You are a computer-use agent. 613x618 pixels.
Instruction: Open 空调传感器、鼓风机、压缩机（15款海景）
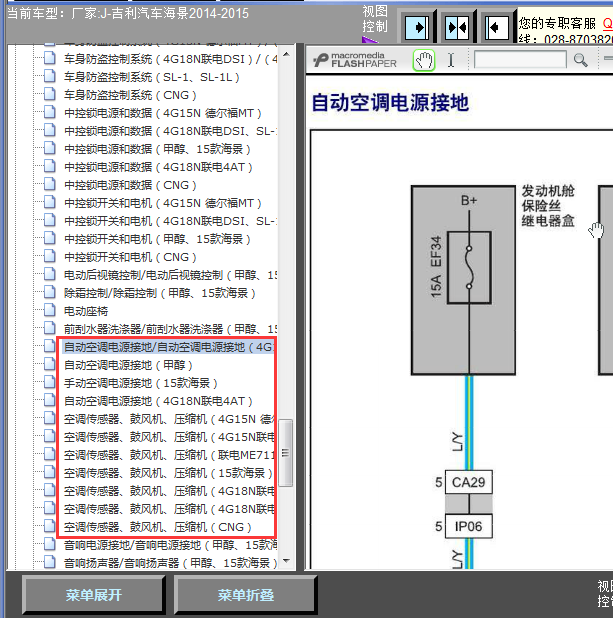click(168, 473)
